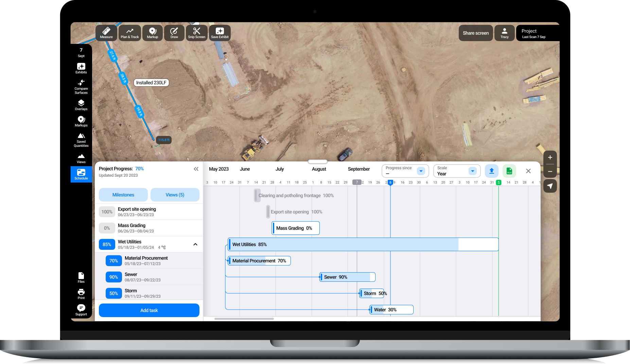This screenshot has width=630, height=364.
Task: Select the Measure tool
Action: click(x=106, y=33)
